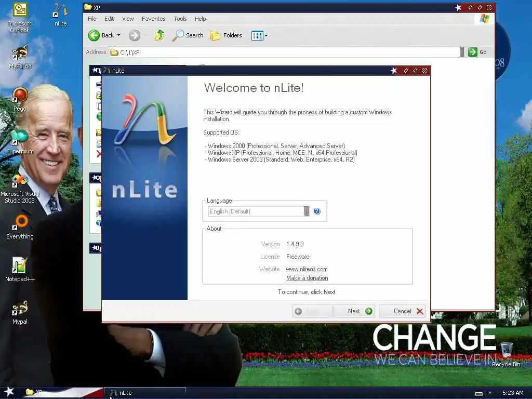Open Microsoft Visual Studio 2008 shortcut
This screenshot has width=532, height=399.
point(20,189)
